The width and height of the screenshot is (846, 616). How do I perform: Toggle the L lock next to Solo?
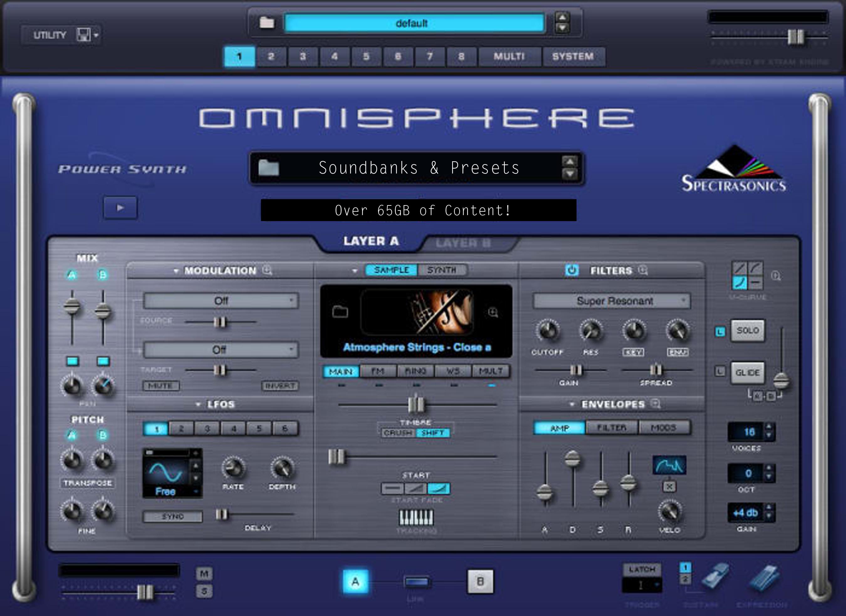[x=720, y=331]
